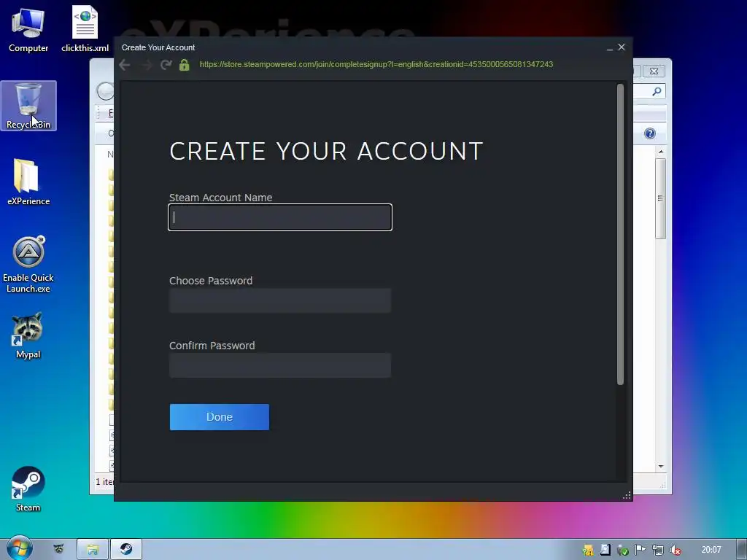Grab the Steam window resize grip
The image size is (747, 560).
tap(627, 496)
